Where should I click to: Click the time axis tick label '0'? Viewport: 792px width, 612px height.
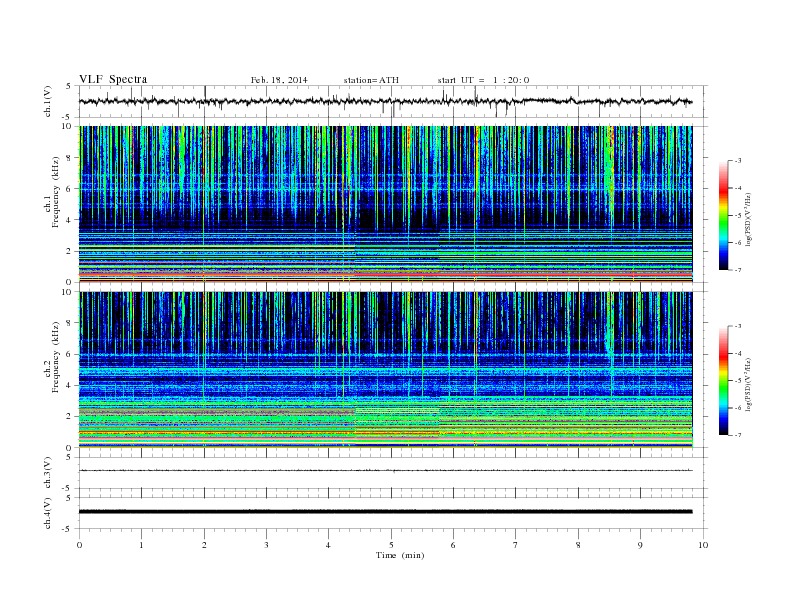[x=79, y=545]
